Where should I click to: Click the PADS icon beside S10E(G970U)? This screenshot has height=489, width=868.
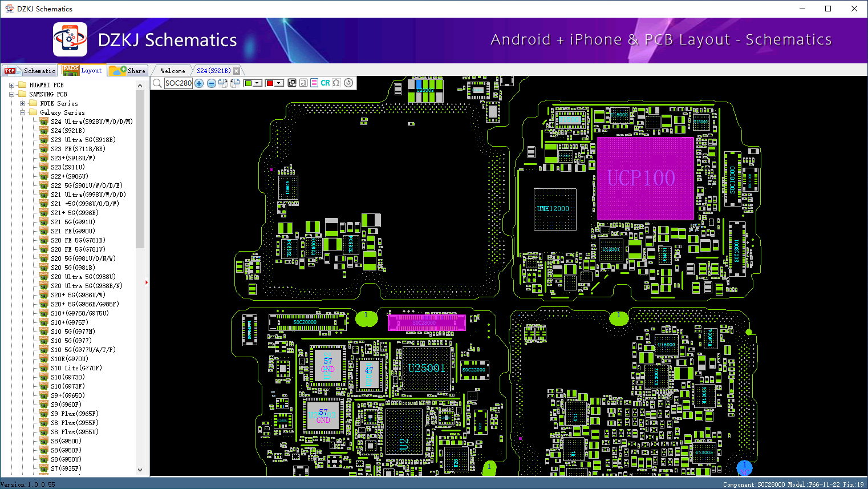click(44, 358)
